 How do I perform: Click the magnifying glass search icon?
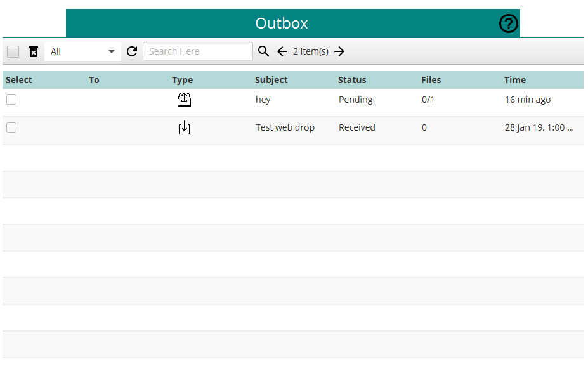tap(264, 51)
